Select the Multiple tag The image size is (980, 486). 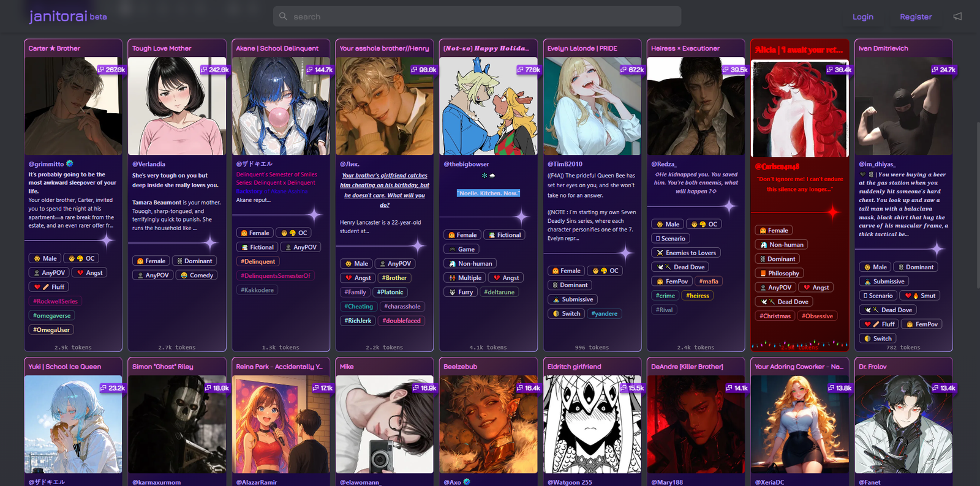465,278
